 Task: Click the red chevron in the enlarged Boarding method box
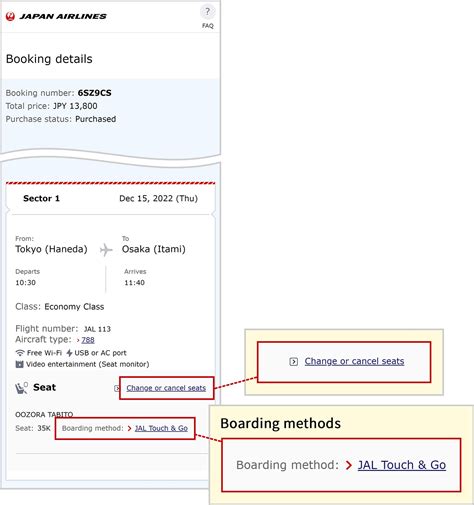349,465
